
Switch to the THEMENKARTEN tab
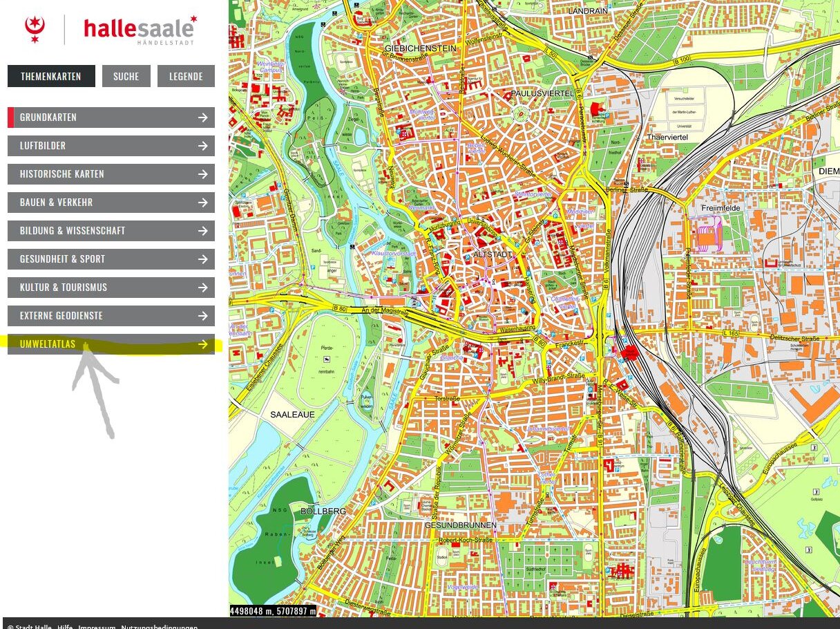coord(51,76)
